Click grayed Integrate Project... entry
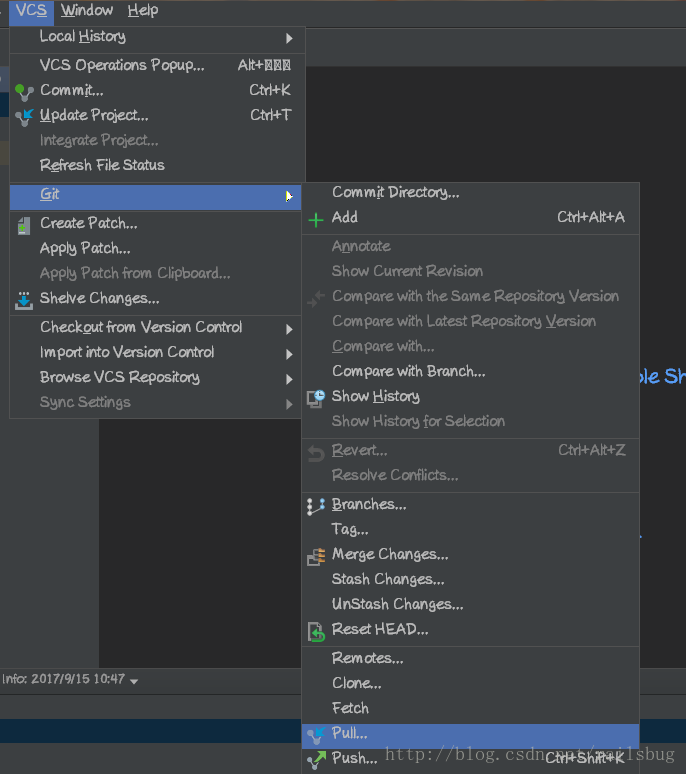Screen dimensions: 686x774 pos(157,140)
